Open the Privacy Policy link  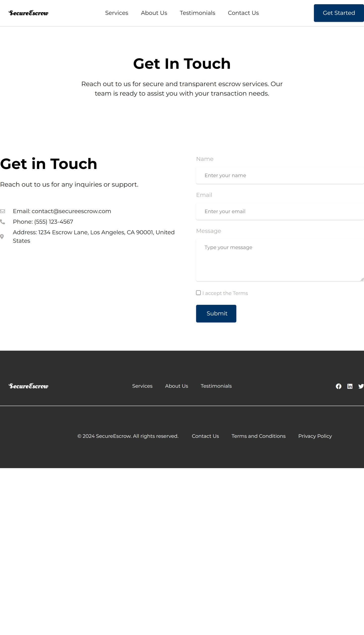tap(315, 436)
